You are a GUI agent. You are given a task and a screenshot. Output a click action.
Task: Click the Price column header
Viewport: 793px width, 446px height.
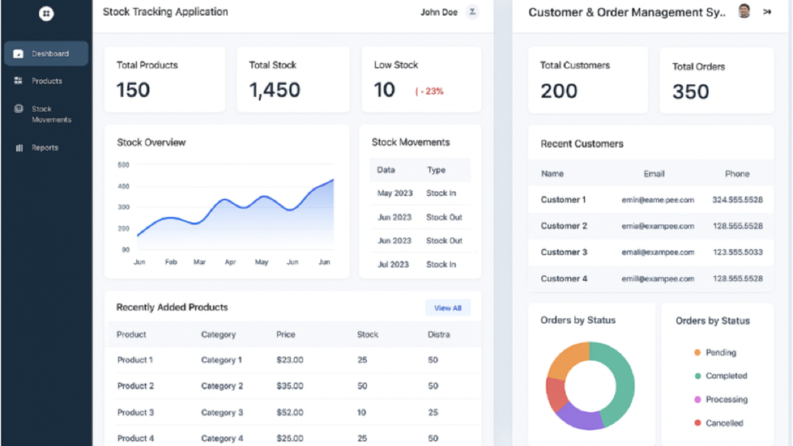pos(286,334)
